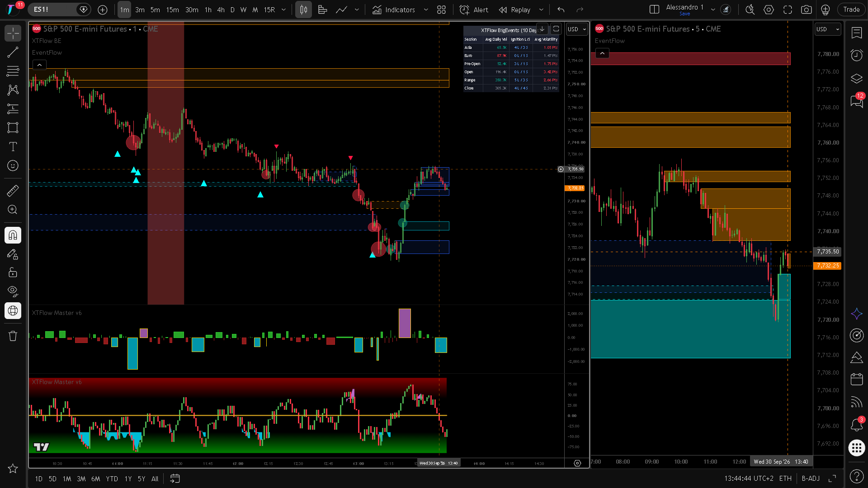Viewport: 868px width, 488px height.
Task: Remove drawings with the trash icon
Action: [13, 336]
